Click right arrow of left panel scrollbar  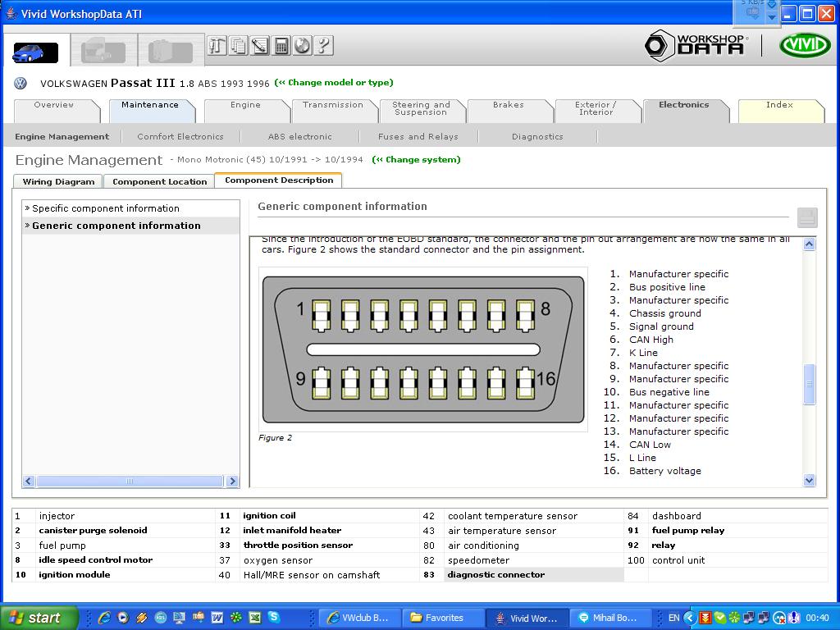(232, 482)
